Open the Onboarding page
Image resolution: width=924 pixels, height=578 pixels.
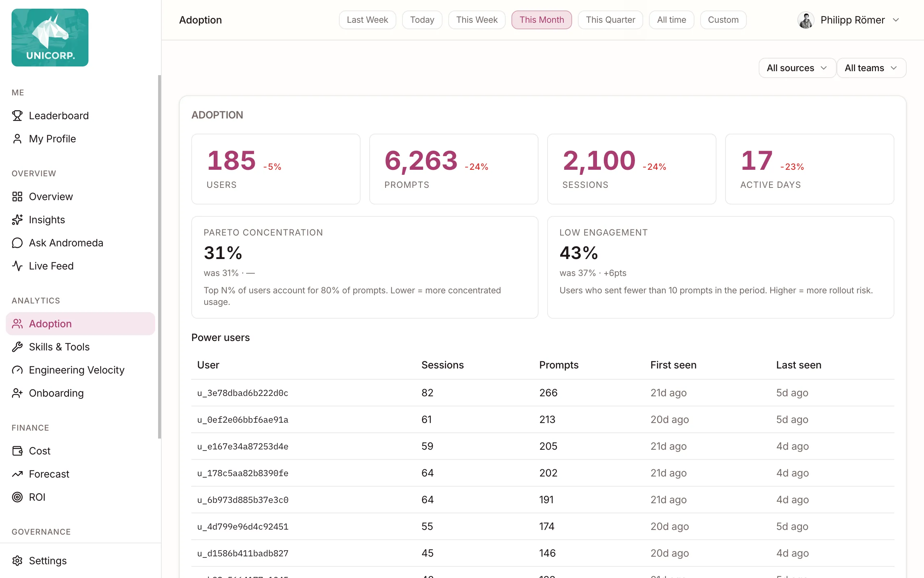point(80,393)
